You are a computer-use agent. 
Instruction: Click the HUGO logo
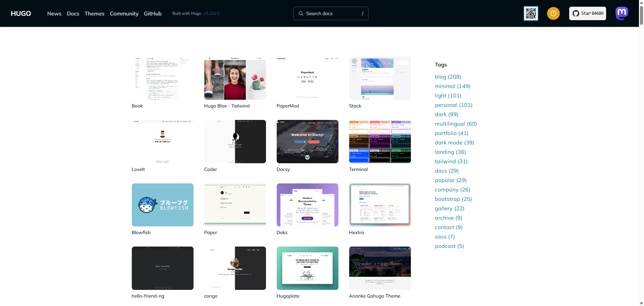[21, 13]
